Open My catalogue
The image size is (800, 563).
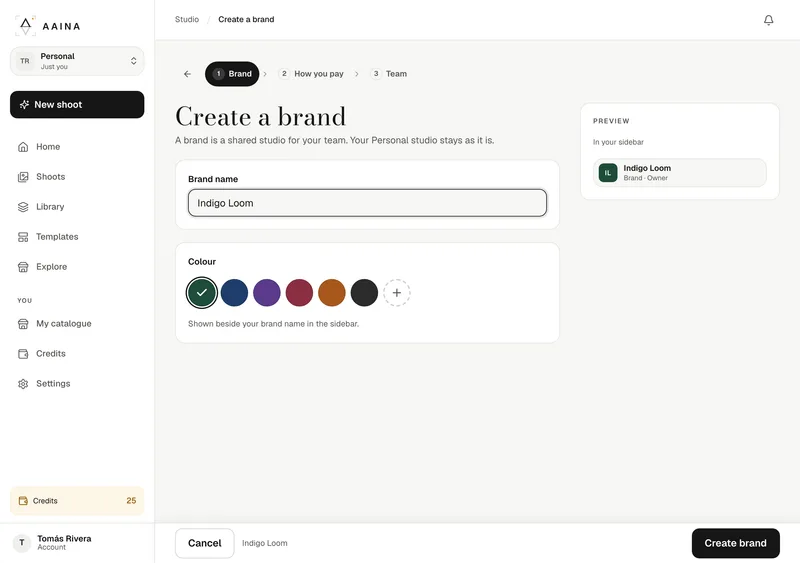point(77,324)
